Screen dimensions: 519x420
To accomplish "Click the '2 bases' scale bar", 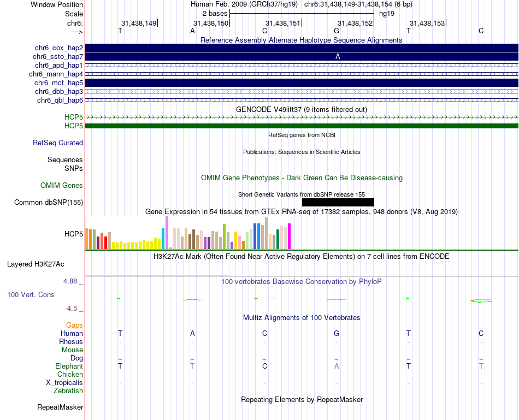I will [302, 14].
